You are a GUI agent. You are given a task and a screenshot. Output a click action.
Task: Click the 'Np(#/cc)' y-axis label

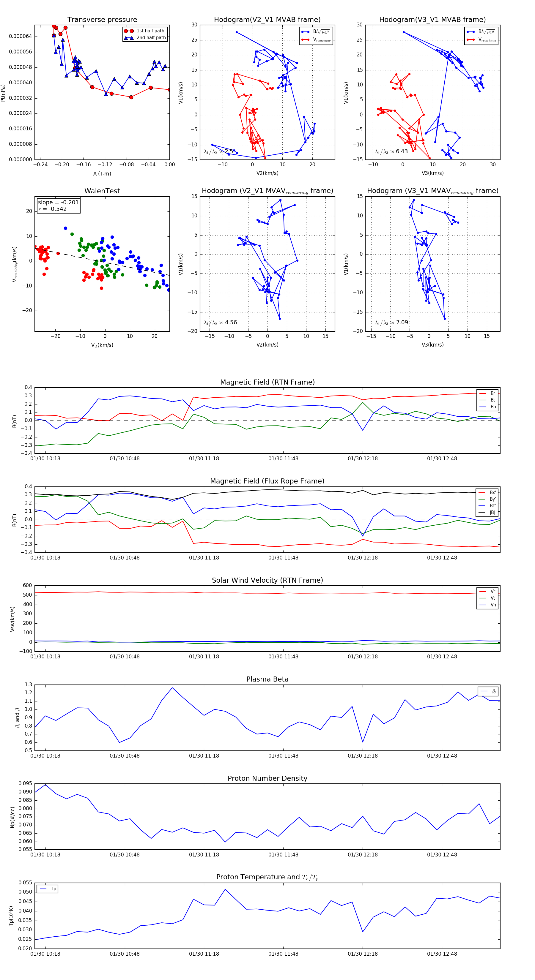click(12, 817)
